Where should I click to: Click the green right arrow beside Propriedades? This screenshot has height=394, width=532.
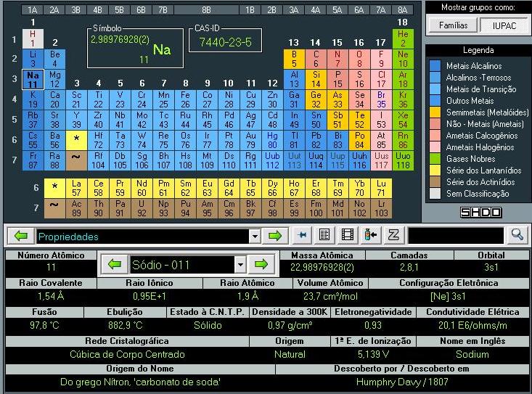[x=275, y=236]
